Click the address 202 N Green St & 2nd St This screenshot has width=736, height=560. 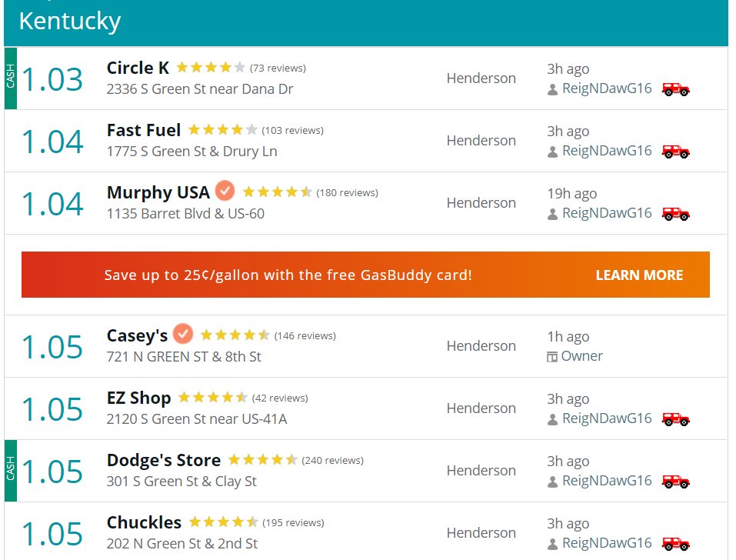(x=182, y=544)
